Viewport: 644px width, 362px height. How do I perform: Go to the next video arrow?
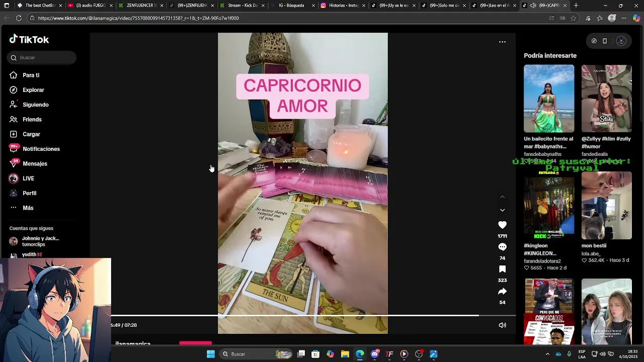(x=502, y=210)
